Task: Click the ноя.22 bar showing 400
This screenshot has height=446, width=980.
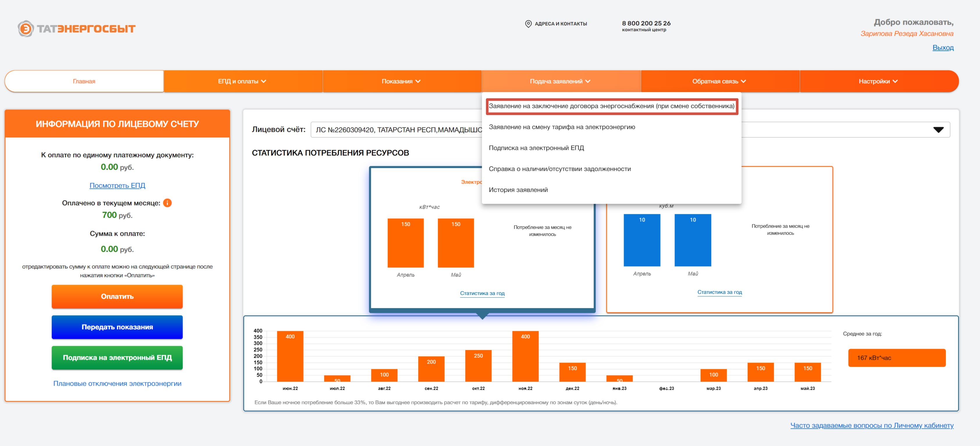Action: click(525, 356)
